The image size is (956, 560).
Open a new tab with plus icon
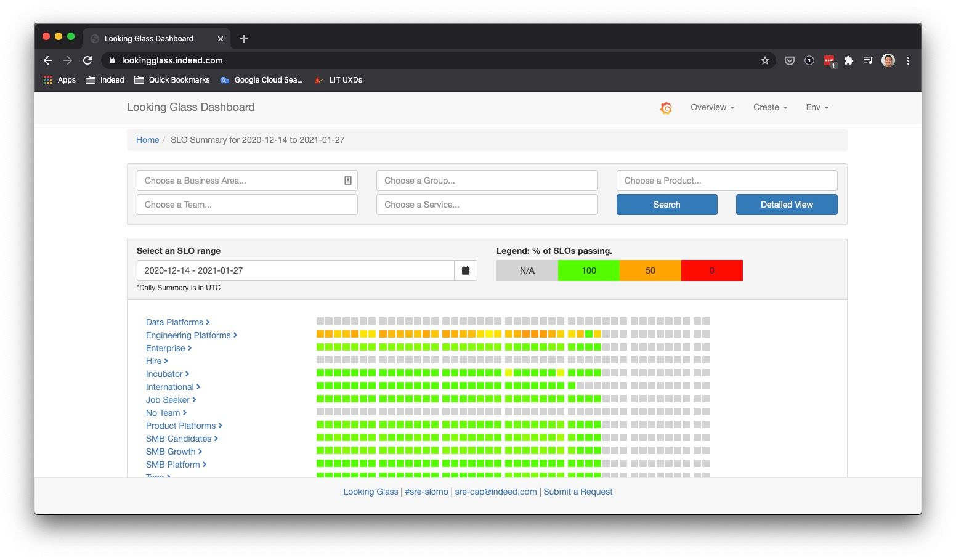click(244, 39)
